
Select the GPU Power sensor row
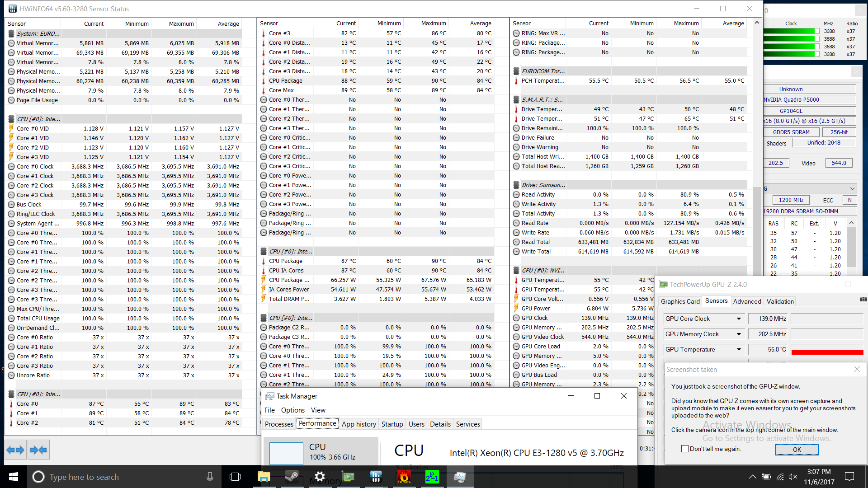(x=583, y=308)
